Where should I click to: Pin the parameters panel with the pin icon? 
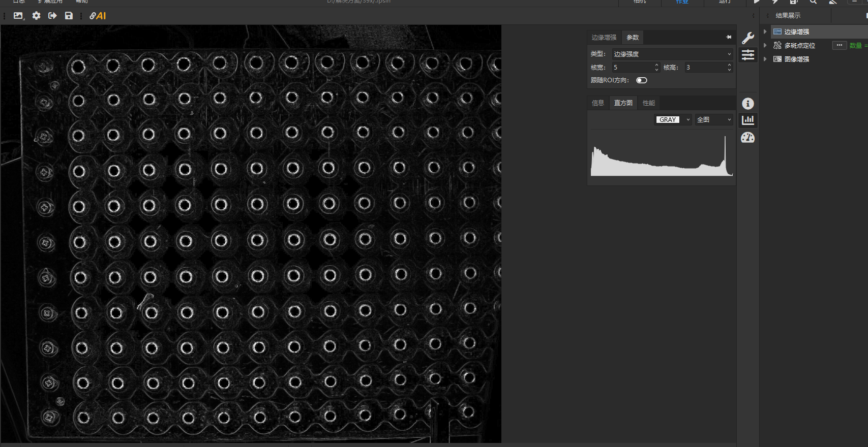pos(729,37)
